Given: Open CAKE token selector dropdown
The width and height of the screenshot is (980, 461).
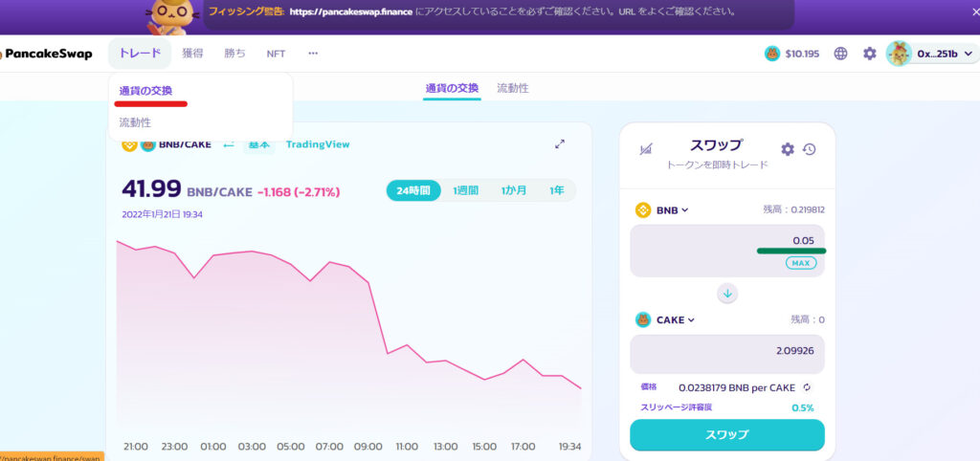Looking at the screenshot, I should click(x=666, y=319).
